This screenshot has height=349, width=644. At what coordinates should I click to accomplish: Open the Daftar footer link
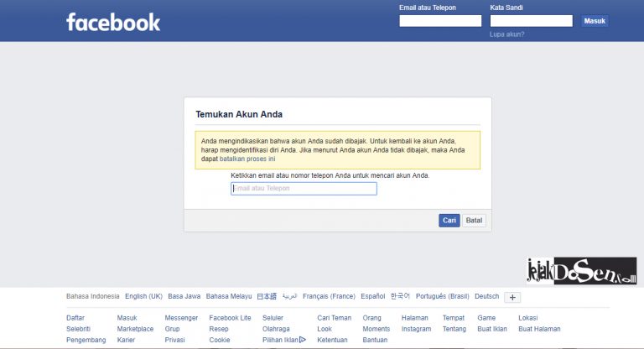pos(75,318)
